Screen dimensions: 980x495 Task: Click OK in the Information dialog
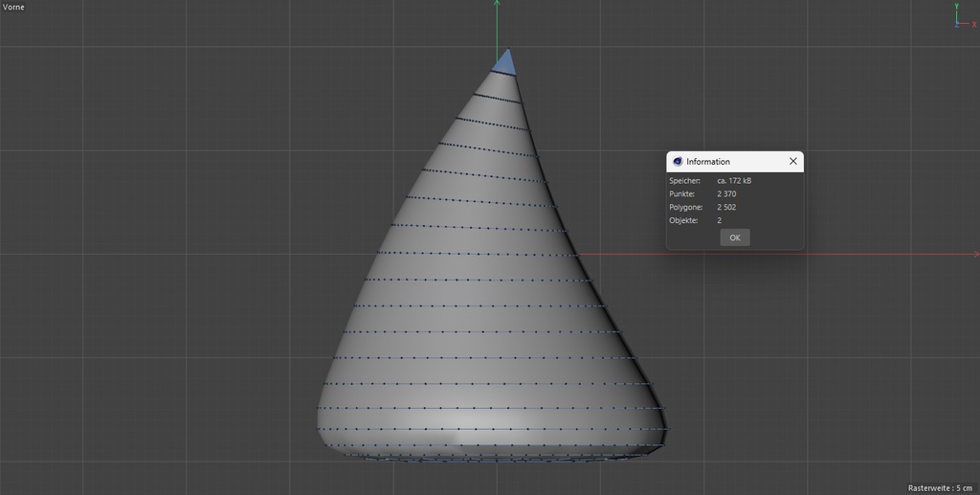click(x=734, y=237)
